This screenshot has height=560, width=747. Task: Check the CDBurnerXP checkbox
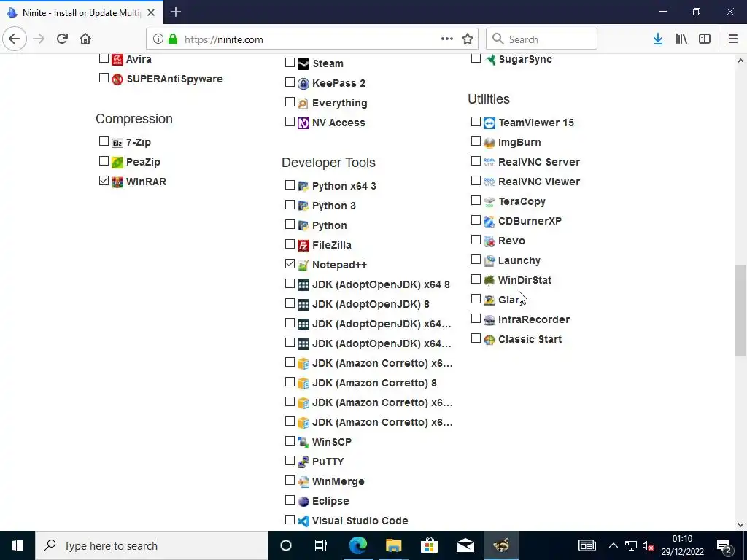pyautogui.click(x=476, y=220)
